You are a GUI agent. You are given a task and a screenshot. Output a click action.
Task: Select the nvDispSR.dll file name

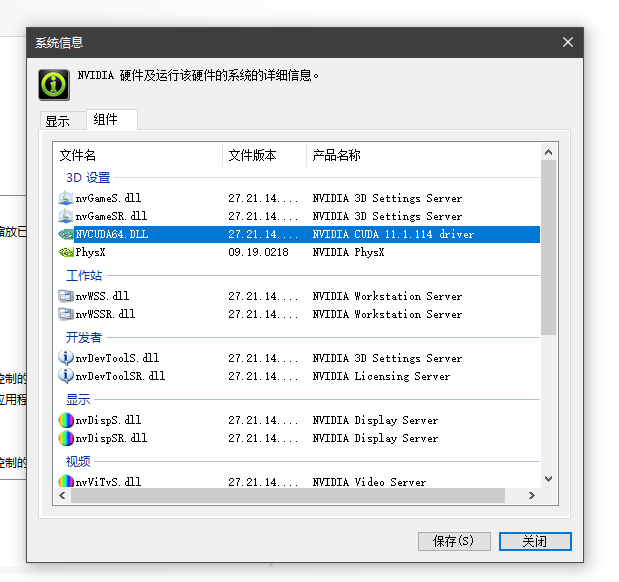tap(111, 438)
